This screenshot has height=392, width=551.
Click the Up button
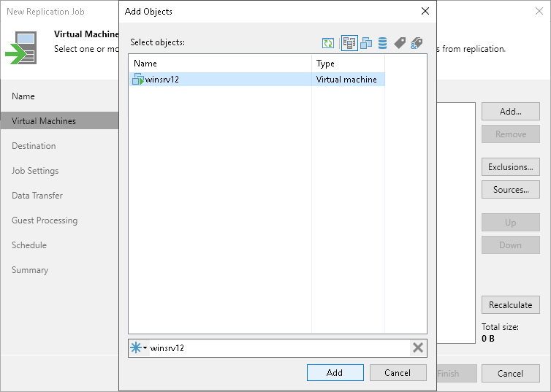(x=510, y=223)
